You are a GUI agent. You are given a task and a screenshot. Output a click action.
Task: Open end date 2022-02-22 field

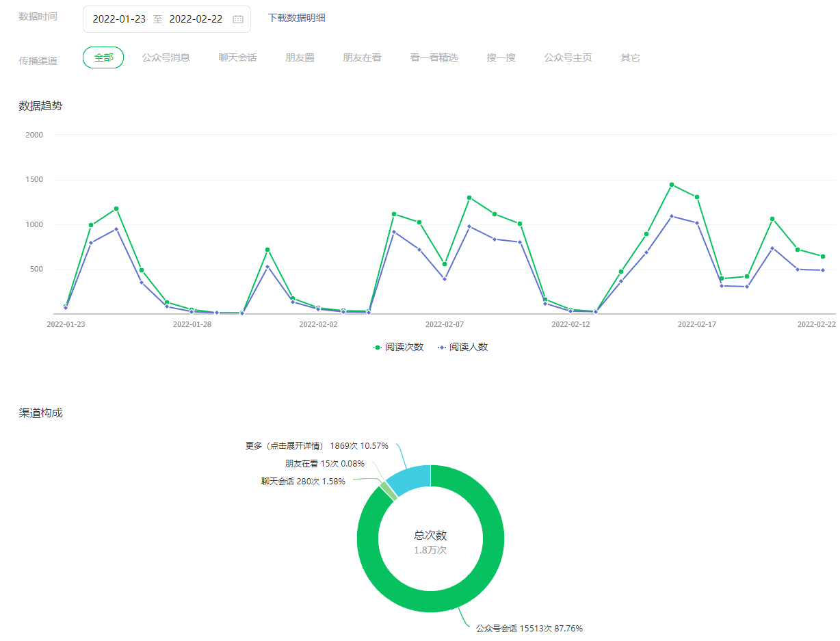(196, 19)
